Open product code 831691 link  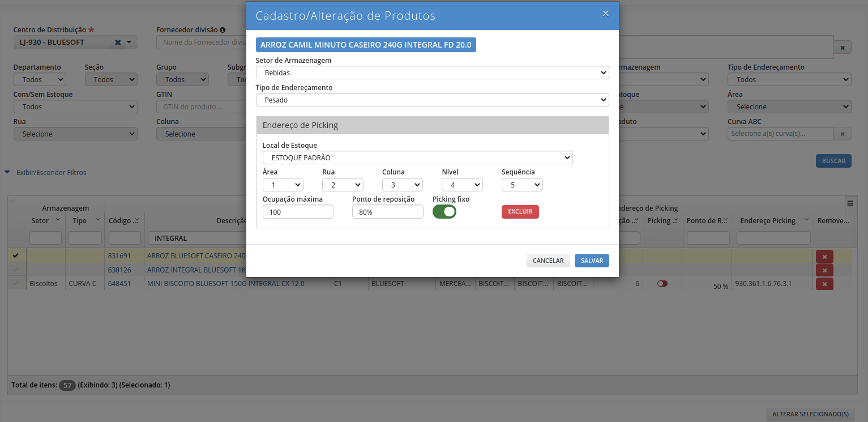pos(119,255)
